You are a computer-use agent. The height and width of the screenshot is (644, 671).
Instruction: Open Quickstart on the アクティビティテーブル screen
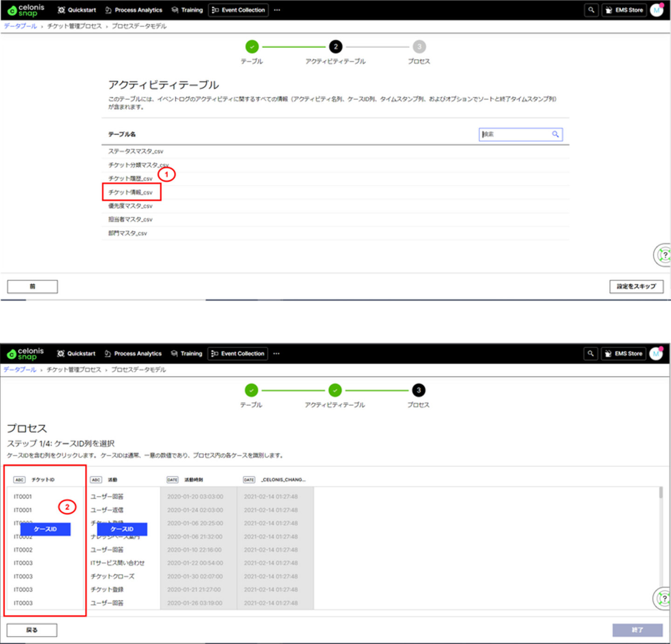click(x=77, y=10)
